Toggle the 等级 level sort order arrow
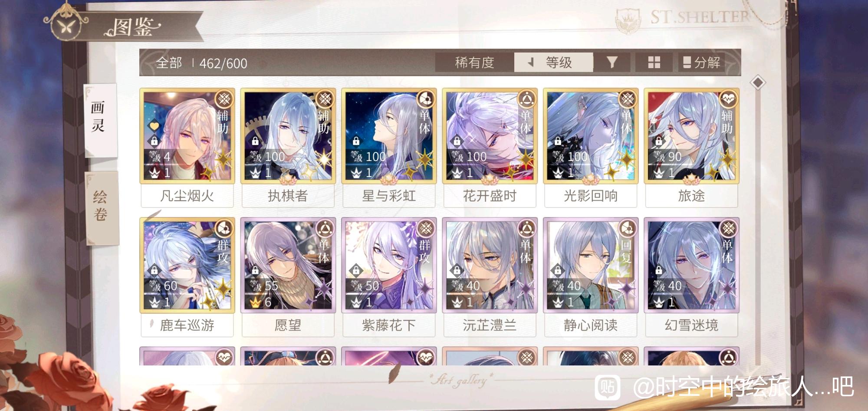Screen dimensions: 868x411 (530, 62)
